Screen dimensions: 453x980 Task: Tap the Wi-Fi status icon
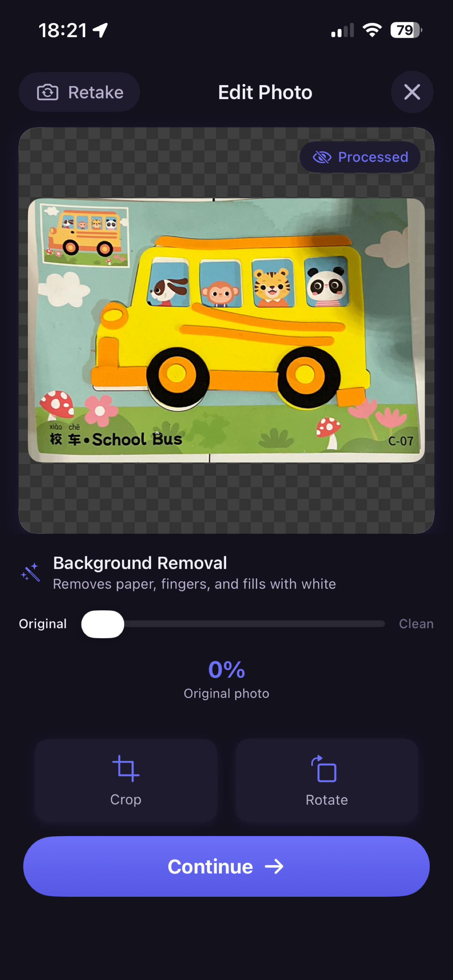(372, 30)
